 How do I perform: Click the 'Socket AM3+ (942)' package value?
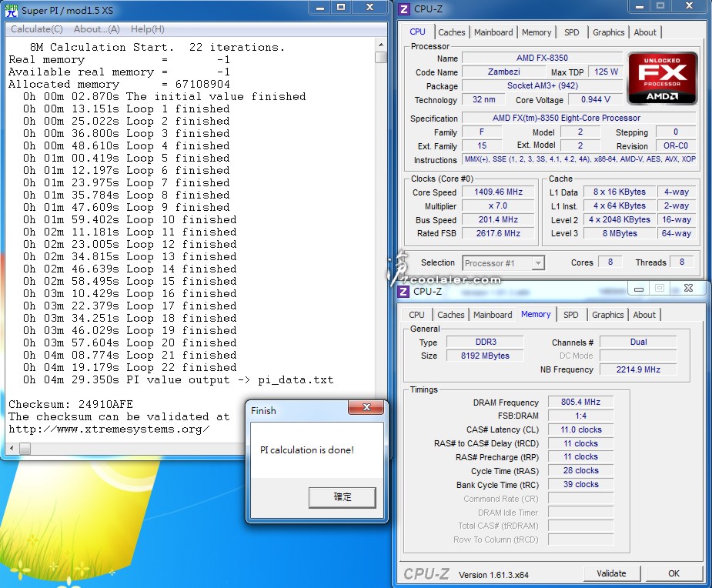click(542, 85)
